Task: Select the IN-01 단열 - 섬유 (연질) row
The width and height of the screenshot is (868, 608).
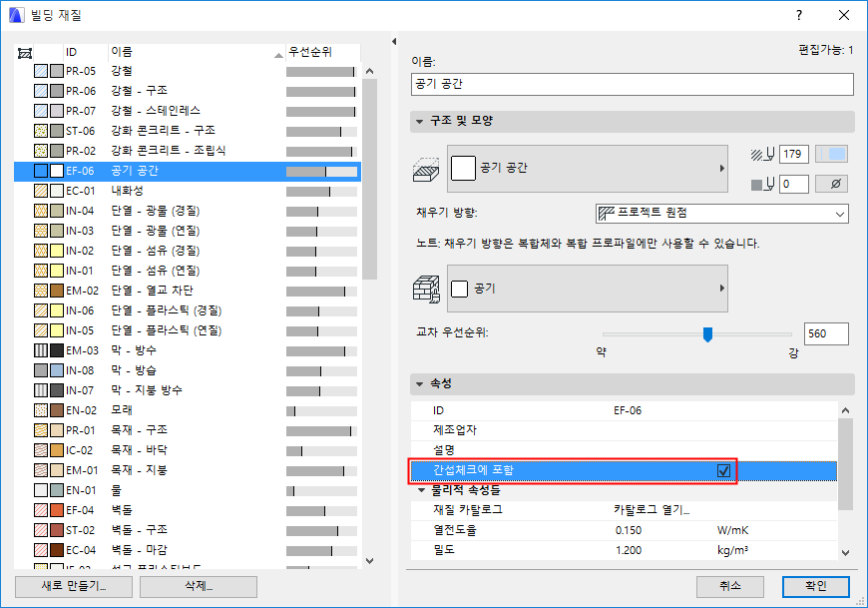Action: coord(188,271)
